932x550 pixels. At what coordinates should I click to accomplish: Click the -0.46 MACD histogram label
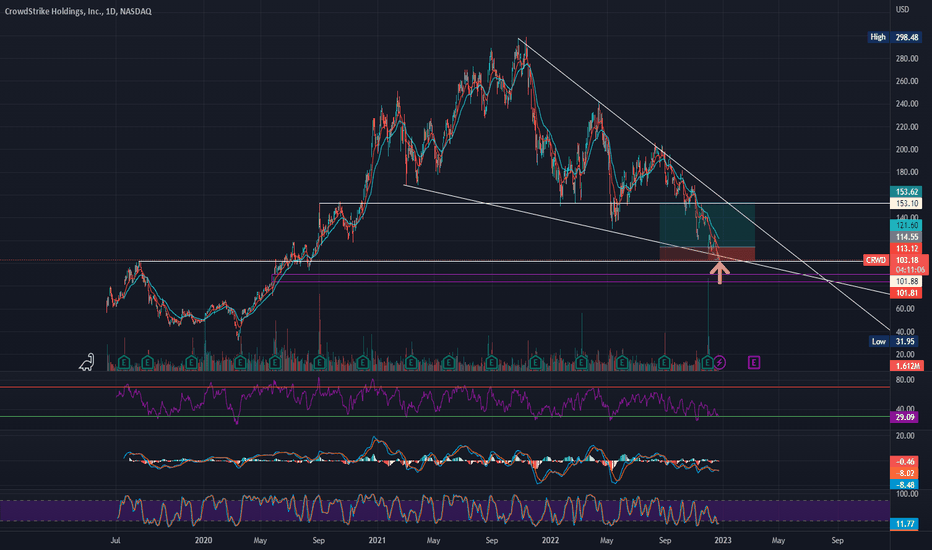coord(905,461)
